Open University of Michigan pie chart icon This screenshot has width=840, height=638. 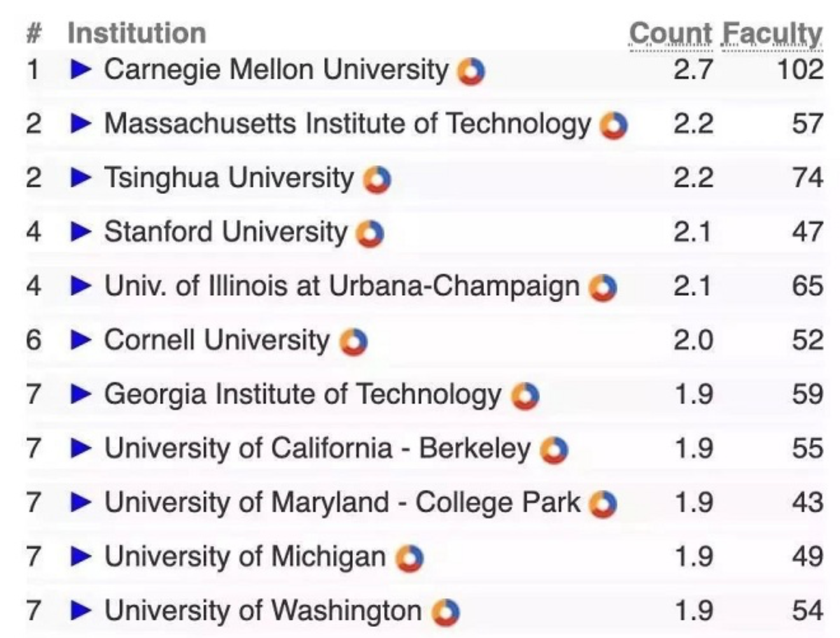[x=410, y=558]
